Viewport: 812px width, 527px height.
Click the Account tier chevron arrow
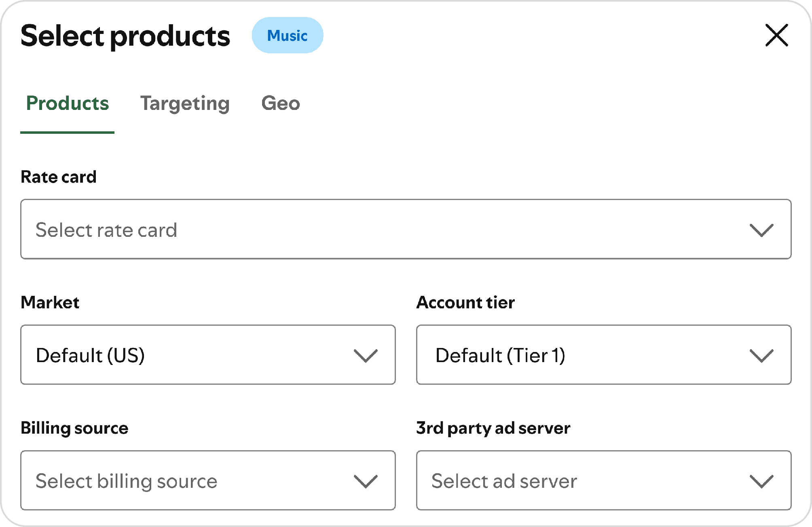[761, 355]
